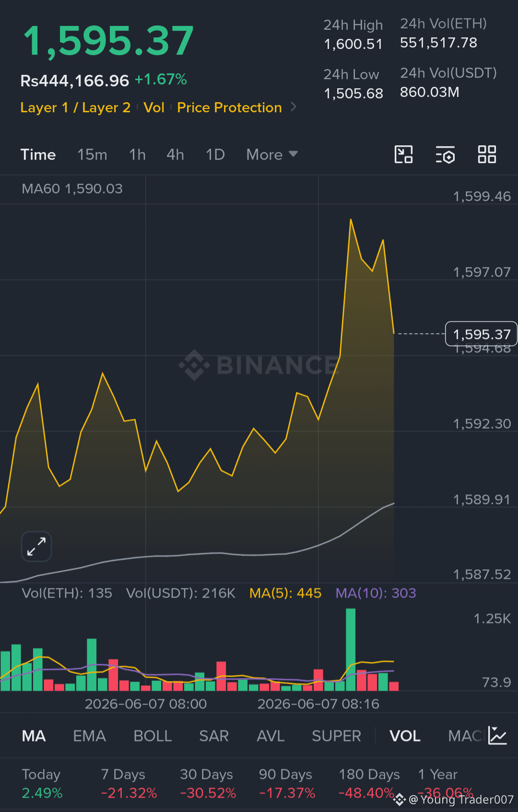Open the indicator settings list icon
Viewport: 518px width, 812px height.
(x=445, y=154)
